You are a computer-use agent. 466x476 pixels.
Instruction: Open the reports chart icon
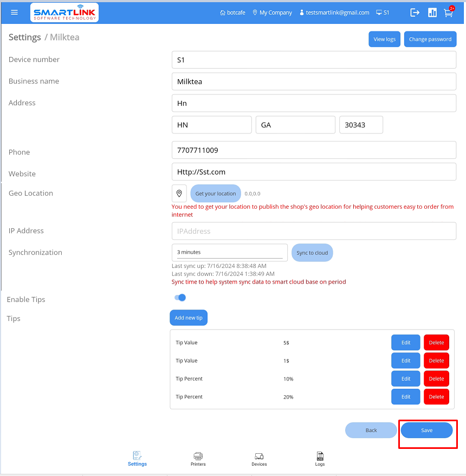(x=432, y=12)
